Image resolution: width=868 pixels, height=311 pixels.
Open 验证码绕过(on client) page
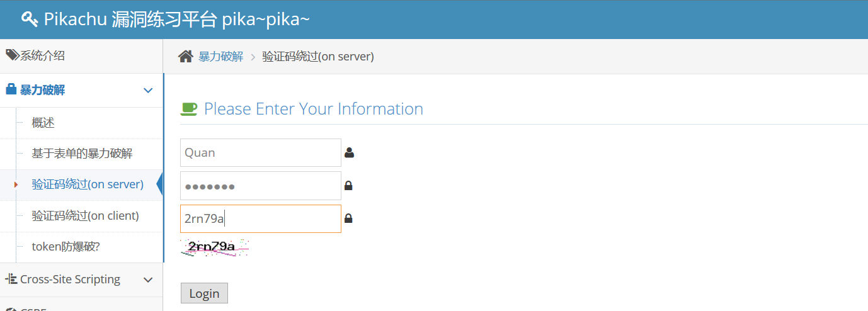(x=85, y=215)
